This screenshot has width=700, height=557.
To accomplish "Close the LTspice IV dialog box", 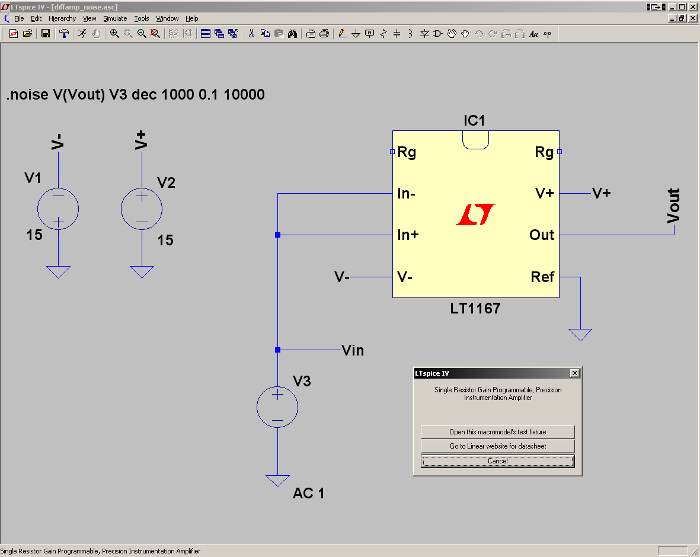I will [x=575, y=373].
